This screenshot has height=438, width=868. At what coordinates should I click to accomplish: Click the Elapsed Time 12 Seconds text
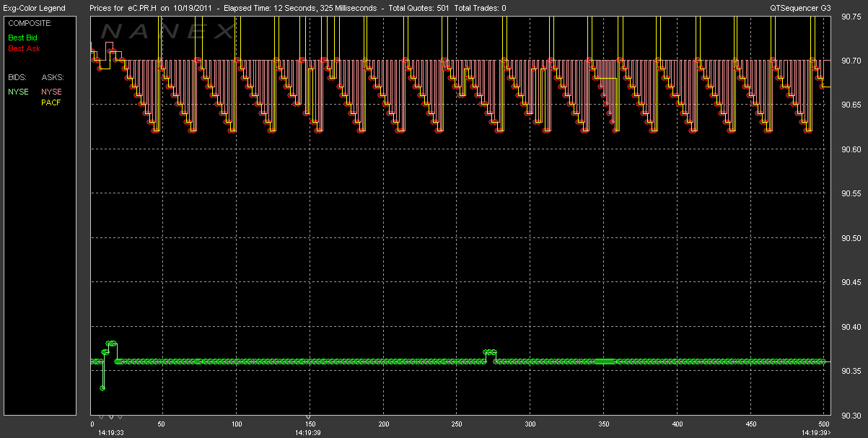click(271, 8)
